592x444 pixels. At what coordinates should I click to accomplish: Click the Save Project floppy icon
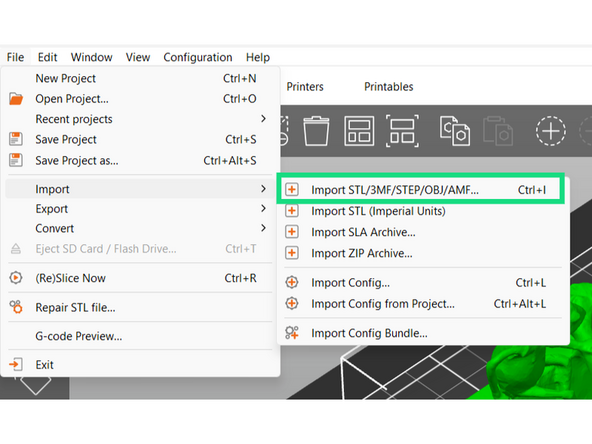16,139
